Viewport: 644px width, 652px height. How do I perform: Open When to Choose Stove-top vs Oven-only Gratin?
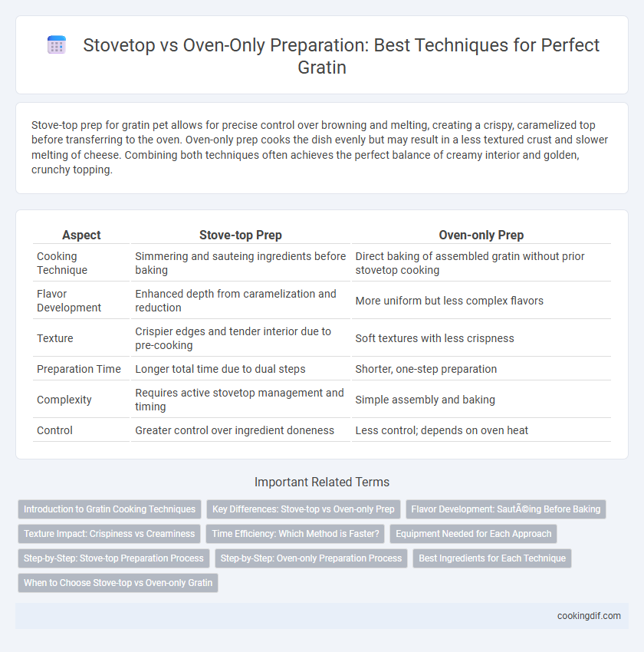(118, 582)
